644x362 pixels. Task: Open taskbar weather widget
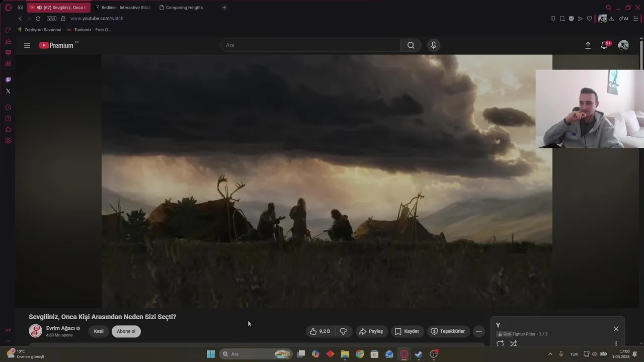pos(25,354)
